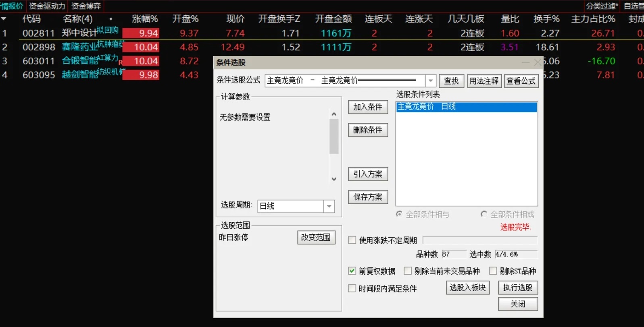Select stock row 603095 越剑智能

pyautogui.click(x=107, y=75)
